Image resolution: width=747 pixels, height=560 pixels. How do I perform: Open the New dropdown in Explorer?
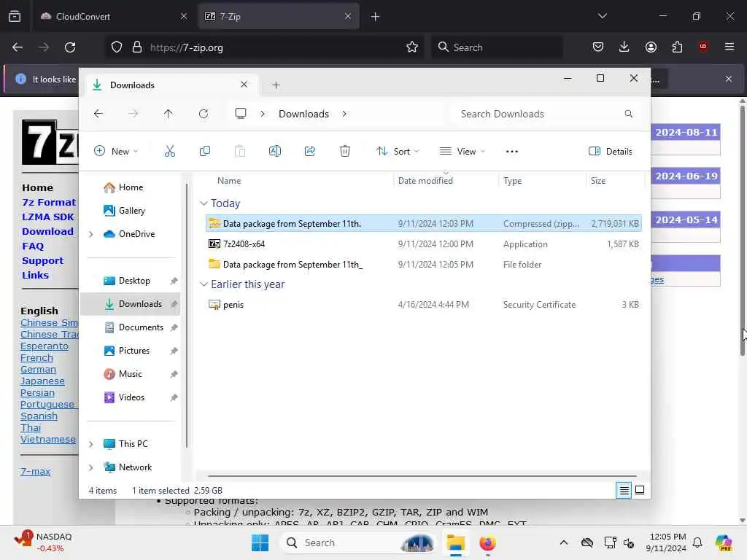116,152
